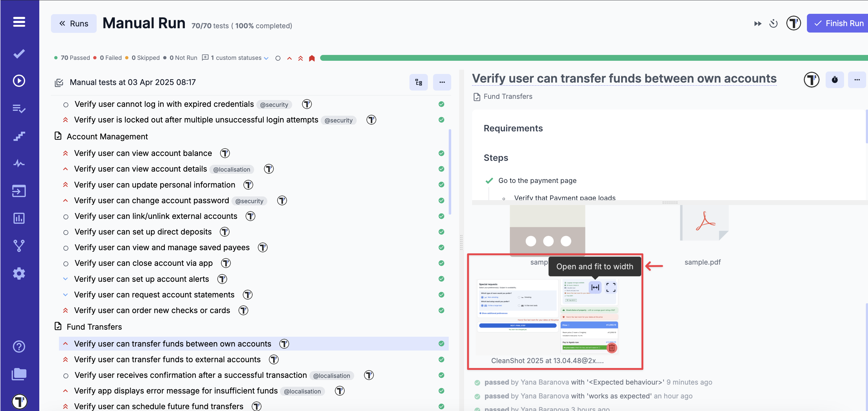Click the fullscreen icon on the screenshot thumbnail
The width and height of the screenshot is (868, 411).
[610, 287]
